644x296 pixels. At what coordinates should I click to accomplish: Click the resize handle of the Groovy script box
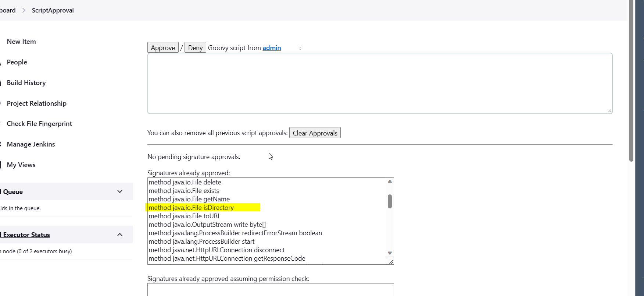[609, 111]
